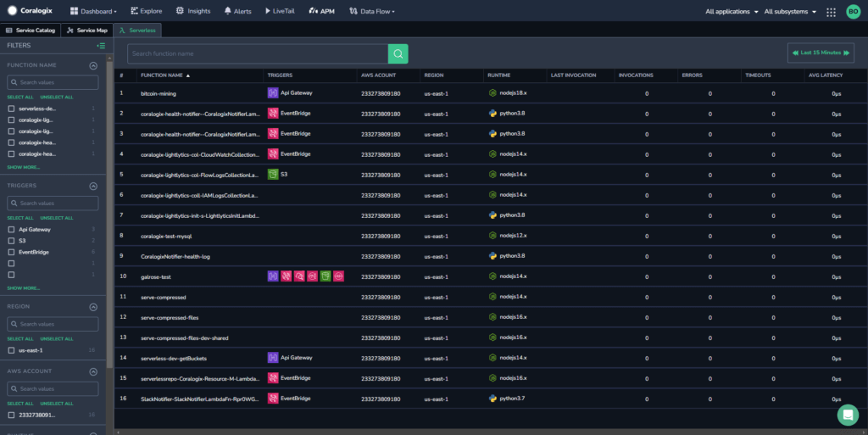
Task: Click the bitcoin-mining function name
Action: tap(159, 93)
